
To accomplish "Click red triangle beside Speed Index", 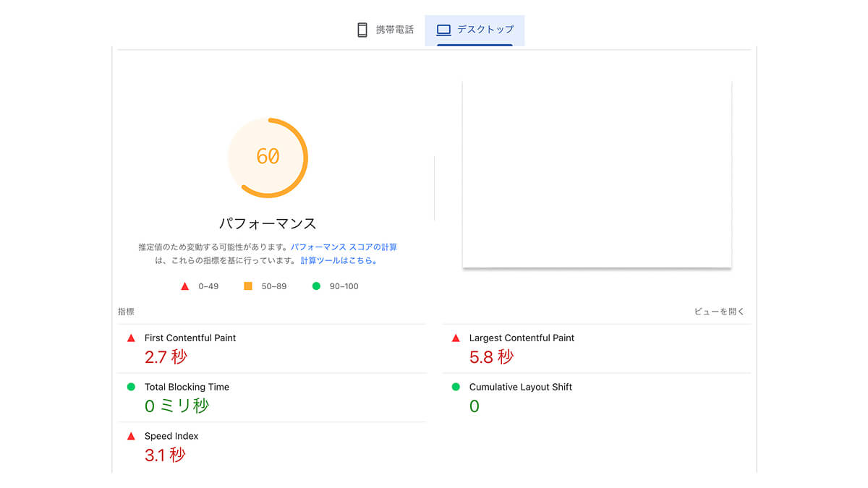I will click(x=131, y=436).
